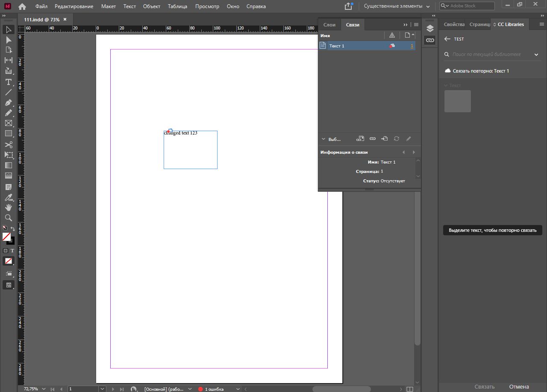Select the Pen tool
The width and height of the screenshot is (547, 392).
click(x=9, y=102)
